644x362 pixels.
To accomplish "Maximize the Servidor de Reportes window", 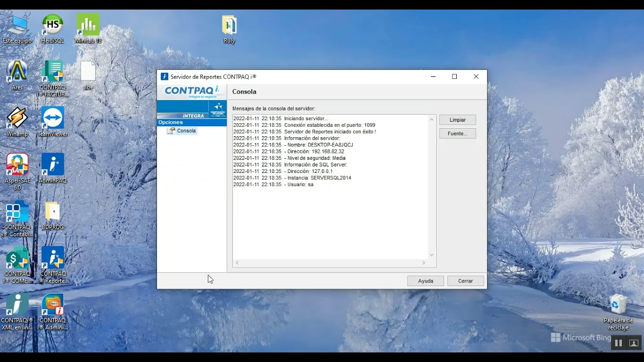I will (x=454, y=77).
